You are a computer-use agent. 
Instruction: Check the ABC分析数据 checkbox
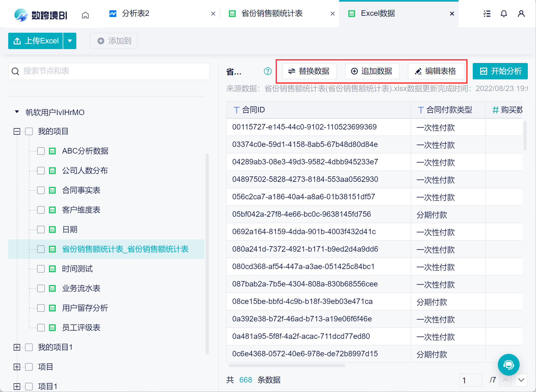[41, 151]
